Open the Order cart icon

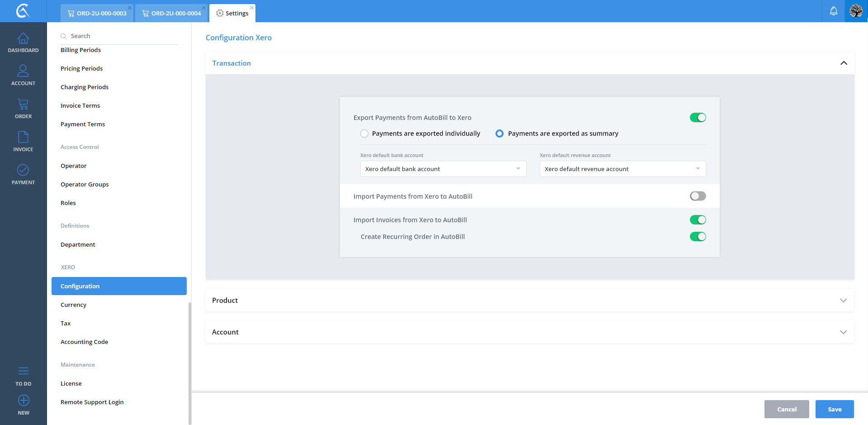point(23,105)
